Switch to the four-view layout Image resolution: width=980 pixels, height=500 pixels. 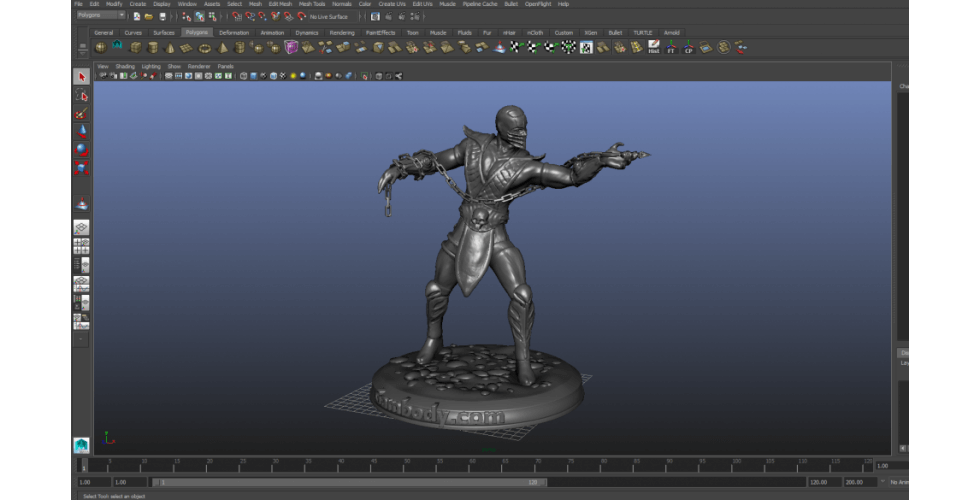tap(81, 245)
